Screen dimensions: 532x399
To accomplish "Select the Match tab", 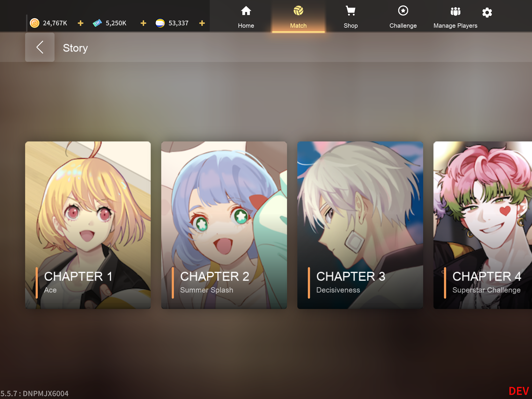I will click(298, 17).
